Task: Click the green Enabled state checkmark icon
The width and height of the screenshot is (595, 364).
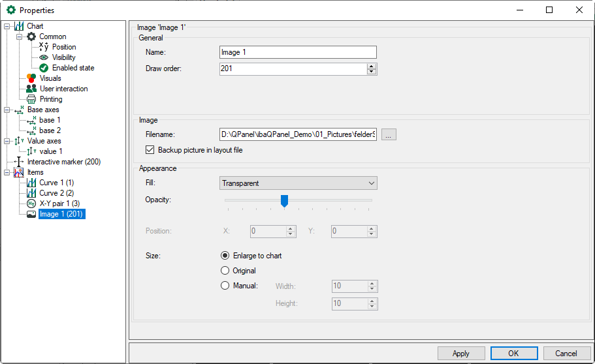Action: [x=44, y=68]
